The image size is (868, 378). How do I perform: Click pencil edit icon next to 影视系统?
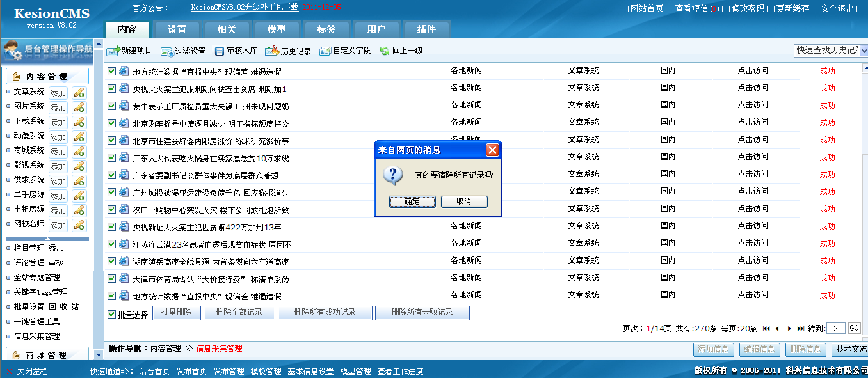point(79,166)
